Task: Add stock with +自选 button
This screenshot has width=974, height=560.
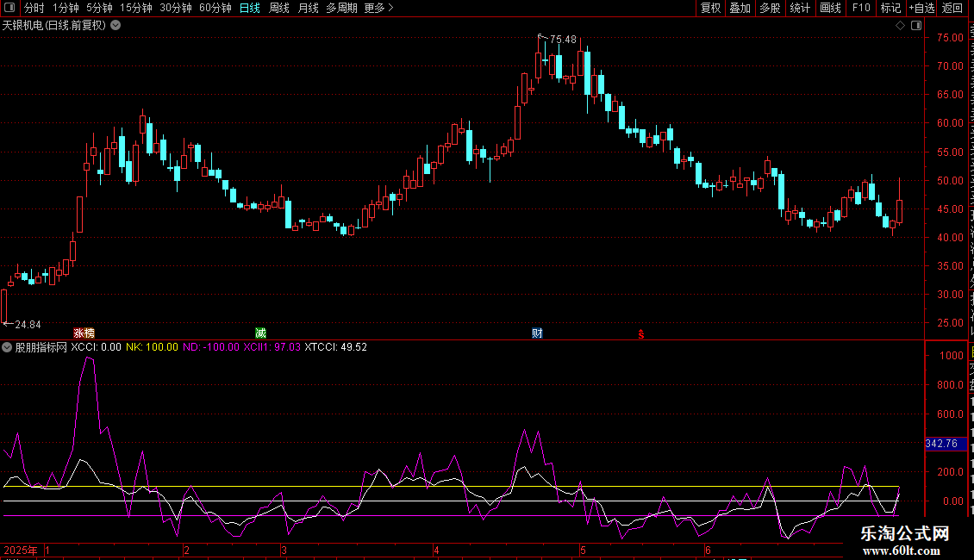Action: (x=921, y=8)
